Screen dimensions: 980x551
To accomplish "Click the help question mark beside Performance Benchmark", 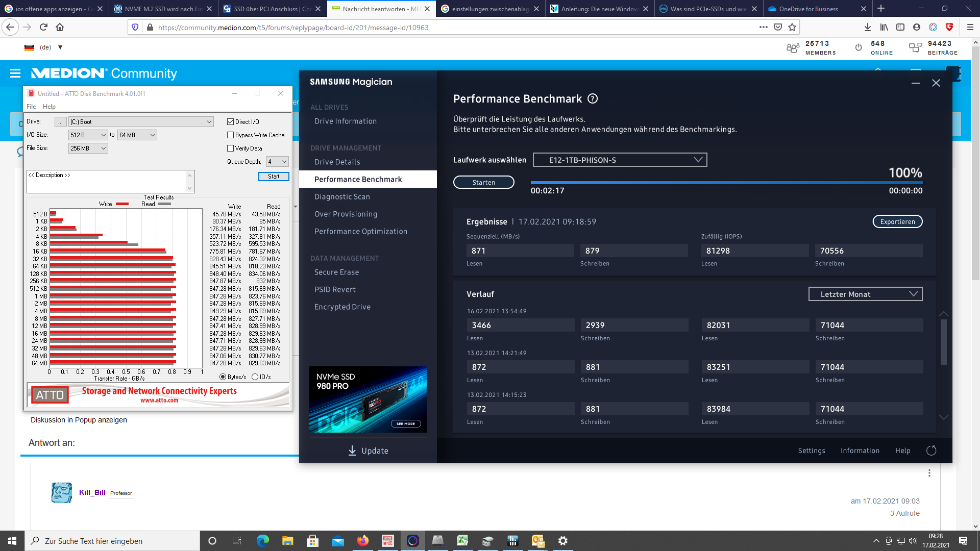I will coord(593,99).
